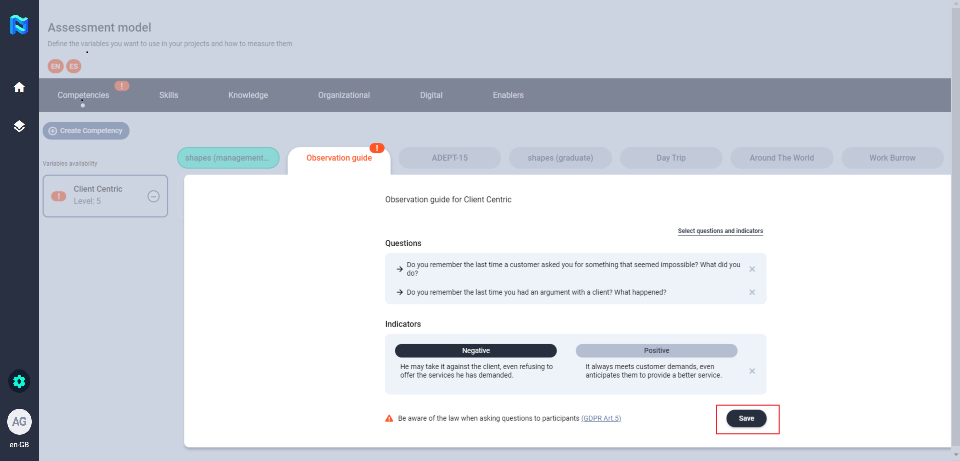
Task: Click the AG user avatar
Action: (19, 422)
